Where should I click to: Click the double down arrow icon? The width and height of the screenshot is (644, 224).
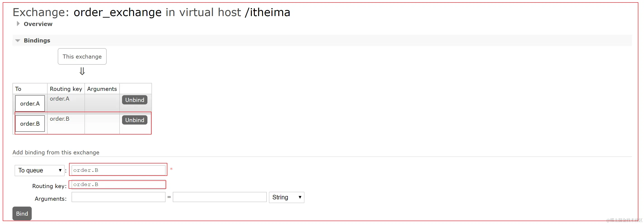click(x=82, y=71)
